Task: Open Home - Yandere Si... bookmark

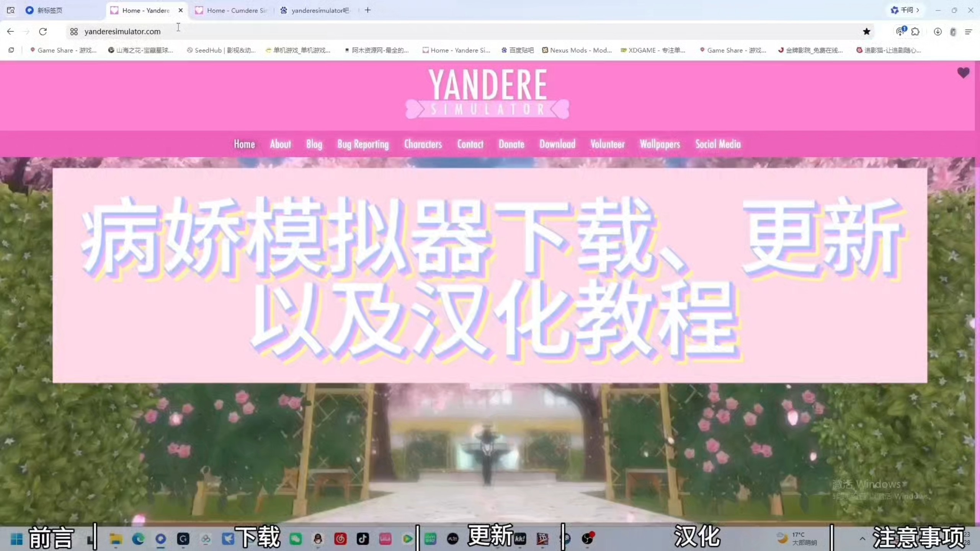Action: pos(456,50)
